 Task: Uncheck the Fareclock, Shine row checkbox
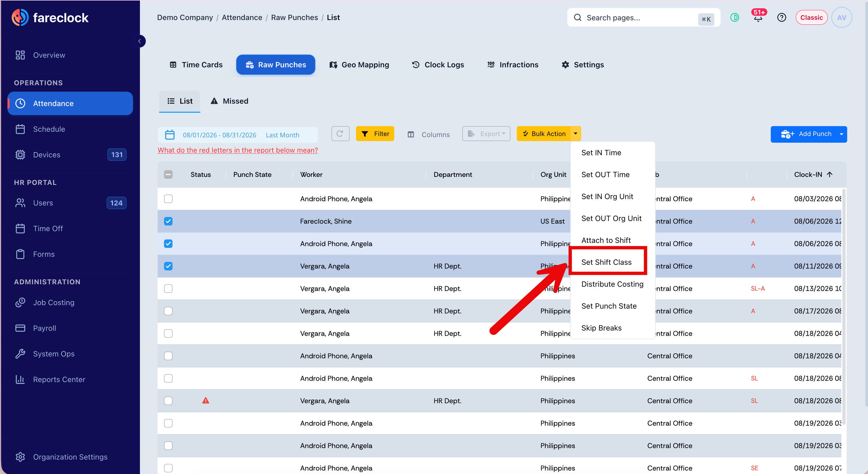[168, 221]
